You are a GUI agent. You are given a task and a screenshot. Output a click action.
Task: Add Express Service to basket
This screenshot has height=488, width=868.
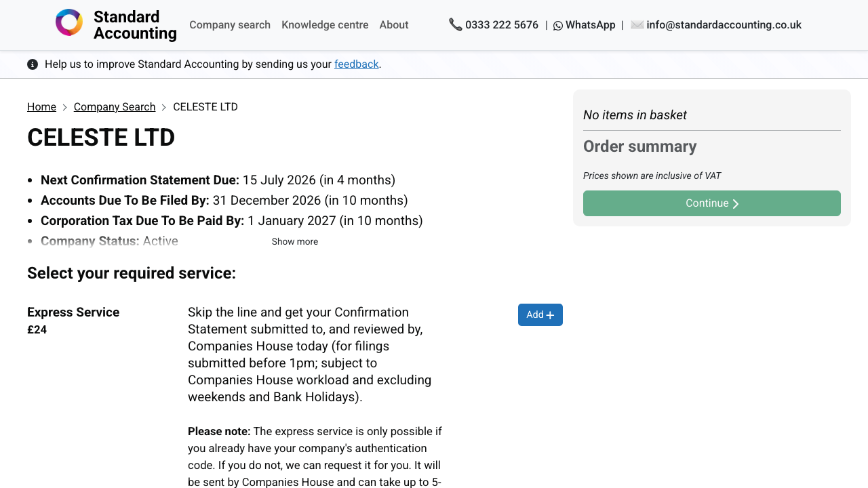pyautogui.click(x=540, y=314)
